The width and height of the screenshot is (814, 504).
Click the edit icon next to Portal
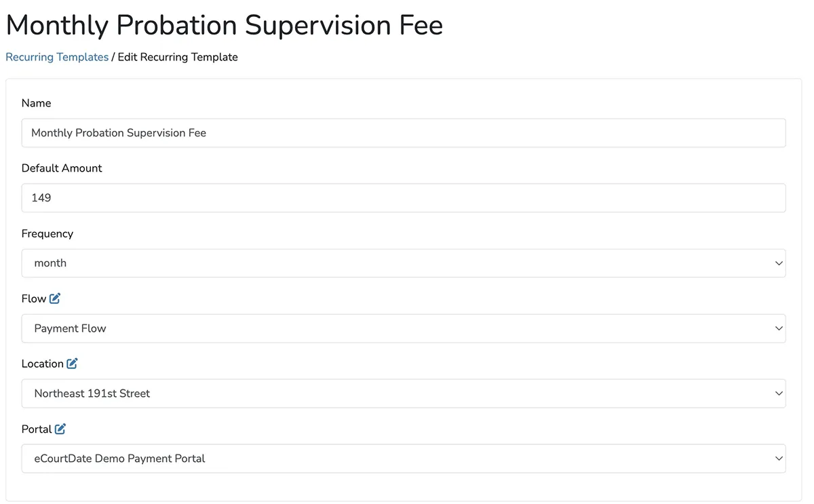click(x=60, y=429)
